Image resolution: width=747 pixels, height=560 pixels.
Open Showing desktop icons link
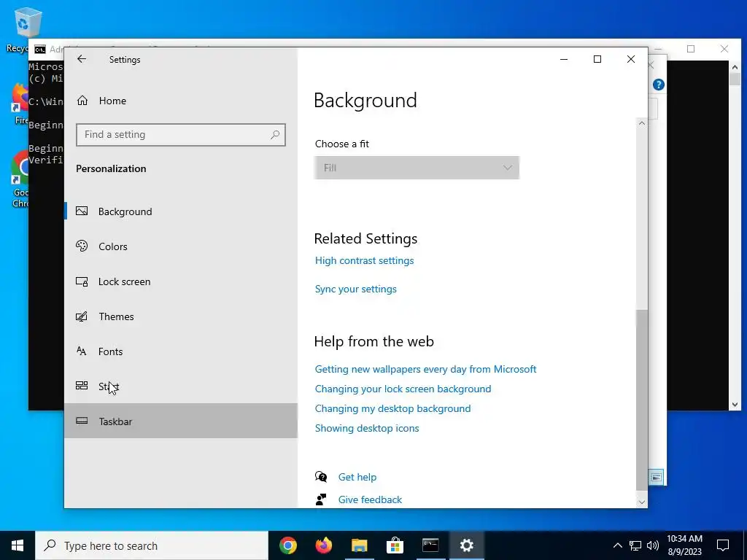[367, 428]
